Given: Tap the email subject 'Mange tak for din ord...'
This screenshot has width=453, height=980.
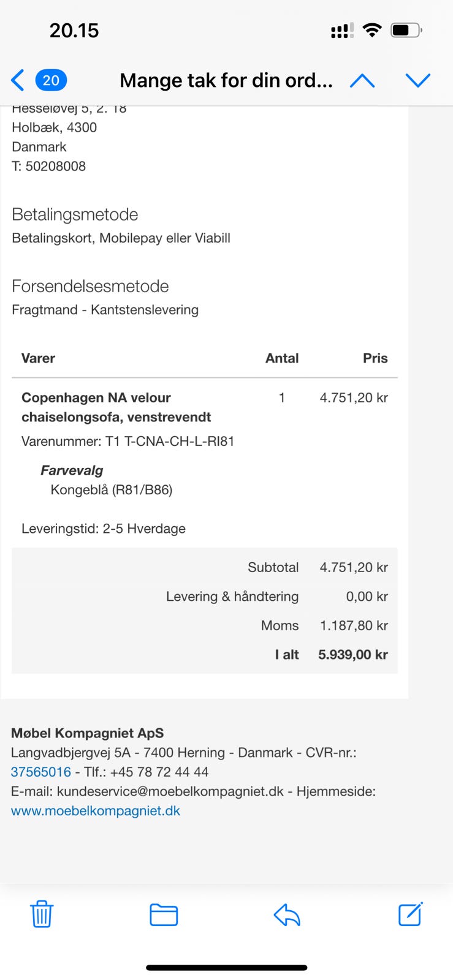Looking at the screenshot, I should tap(226, 80).
